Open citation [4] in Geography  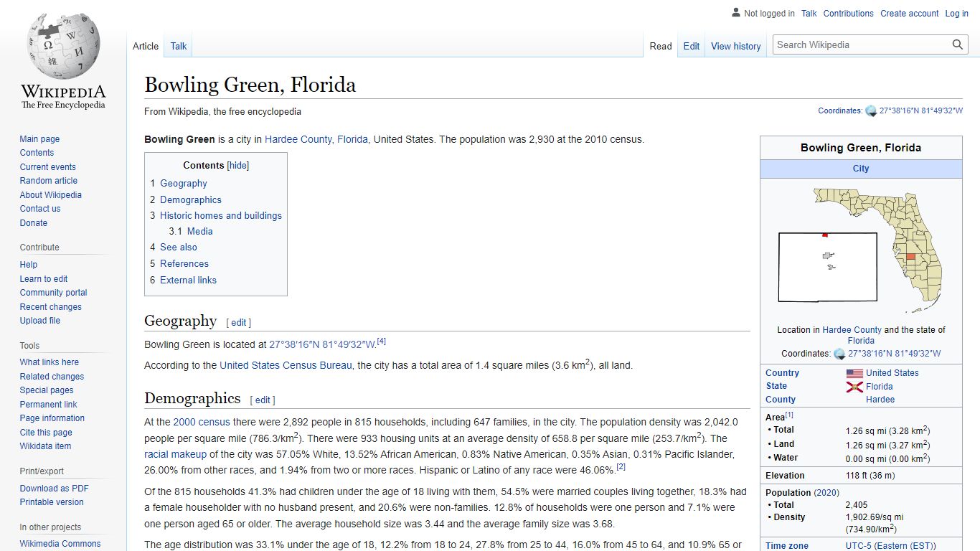[x=382, y=341]
